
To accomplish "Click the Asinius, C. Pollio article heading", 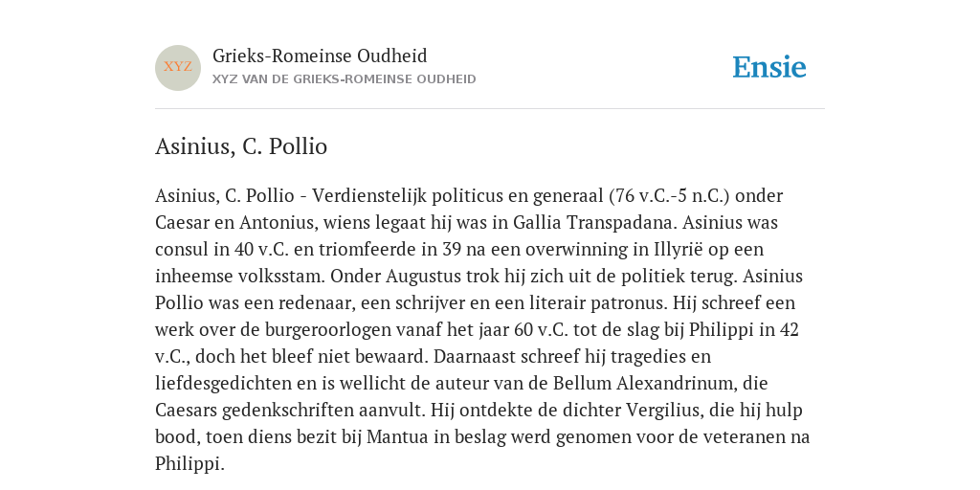I will [241, 146].
